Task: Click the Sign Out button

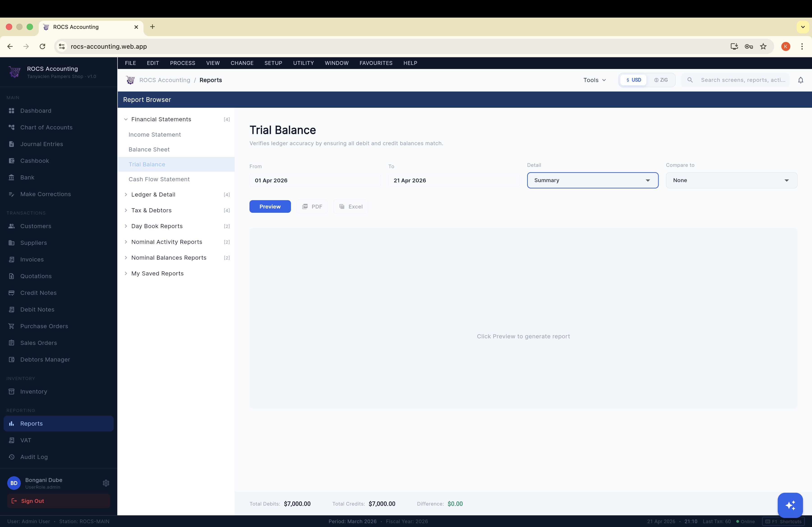Action: 58,501
